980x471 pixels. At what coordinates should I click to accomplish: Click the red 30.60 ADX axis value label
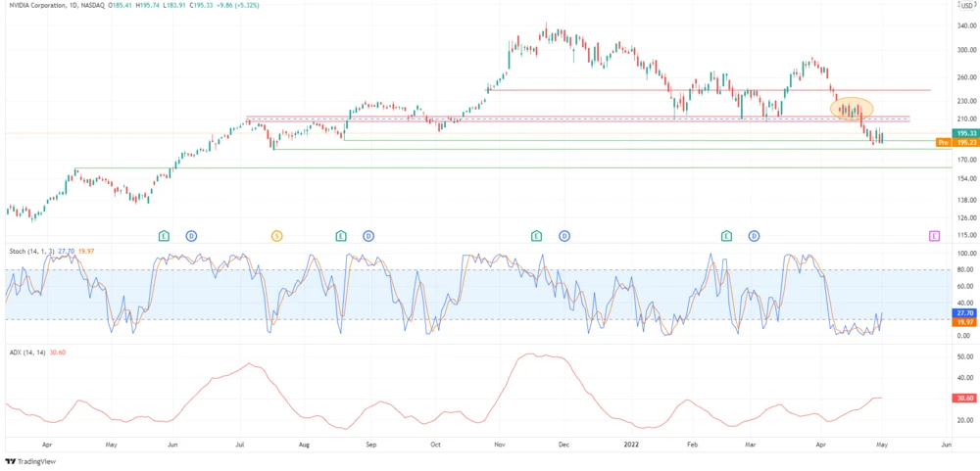pos(964,398)
